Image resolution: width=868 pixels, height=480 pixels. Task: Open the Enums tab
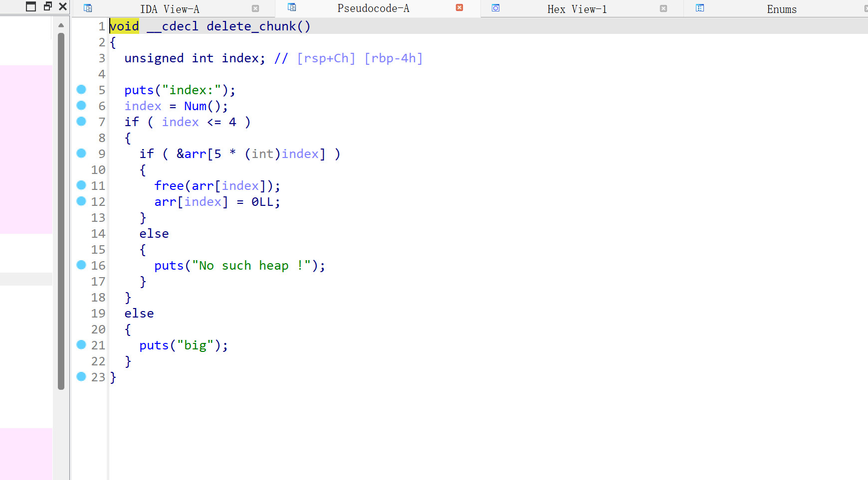pyautogui.click(x=781, y=9)
